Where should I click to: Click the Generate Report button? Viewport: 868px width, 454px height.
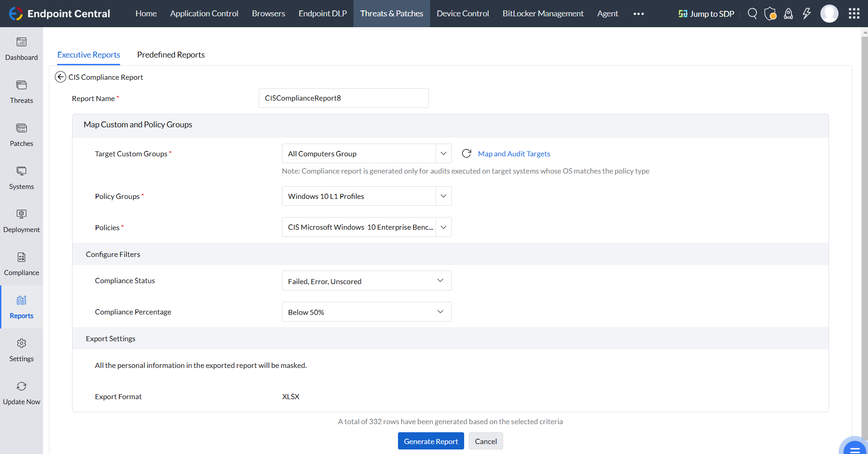(431, 441)
